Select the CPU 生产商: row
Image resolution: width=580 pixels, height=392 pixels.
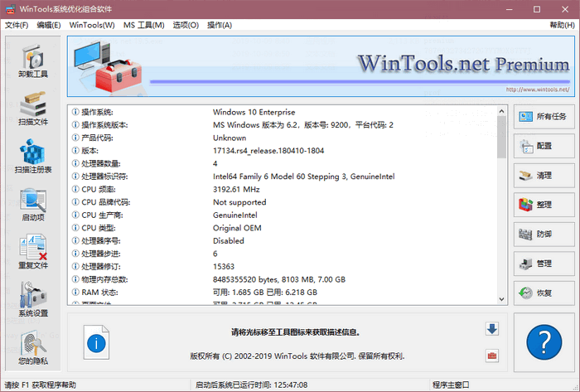click(283, 215)
